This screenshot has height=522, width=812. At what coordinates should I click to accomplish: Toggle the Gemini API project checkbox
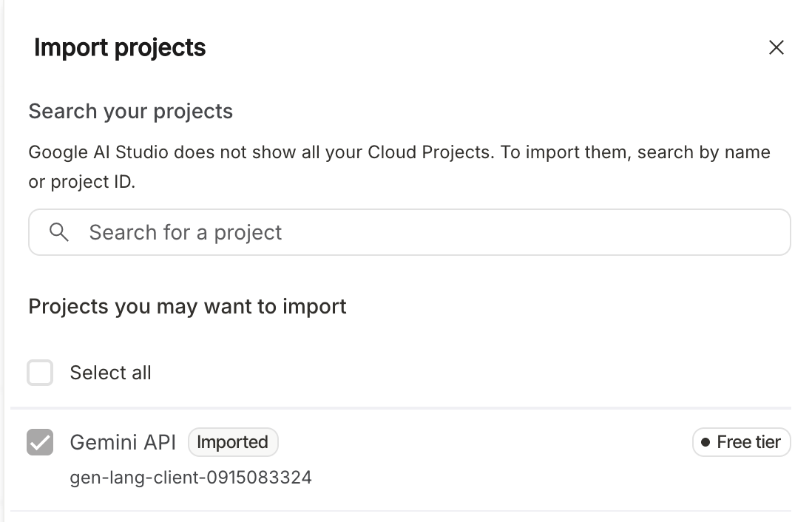[x=40, y=442]
